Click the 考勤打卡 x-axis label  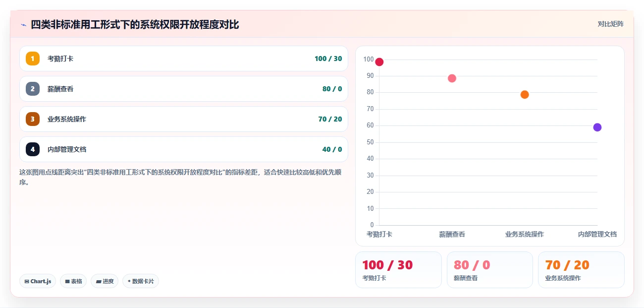coord(379,234)
